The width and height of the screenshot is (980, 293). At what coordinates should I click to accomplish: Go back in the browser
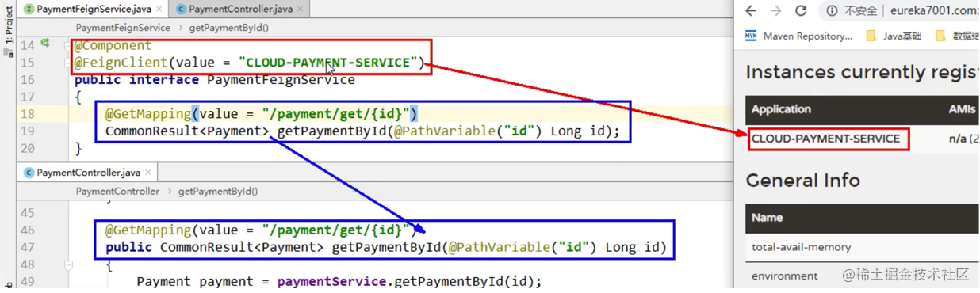pyautogui.click(x=752, y=10)
